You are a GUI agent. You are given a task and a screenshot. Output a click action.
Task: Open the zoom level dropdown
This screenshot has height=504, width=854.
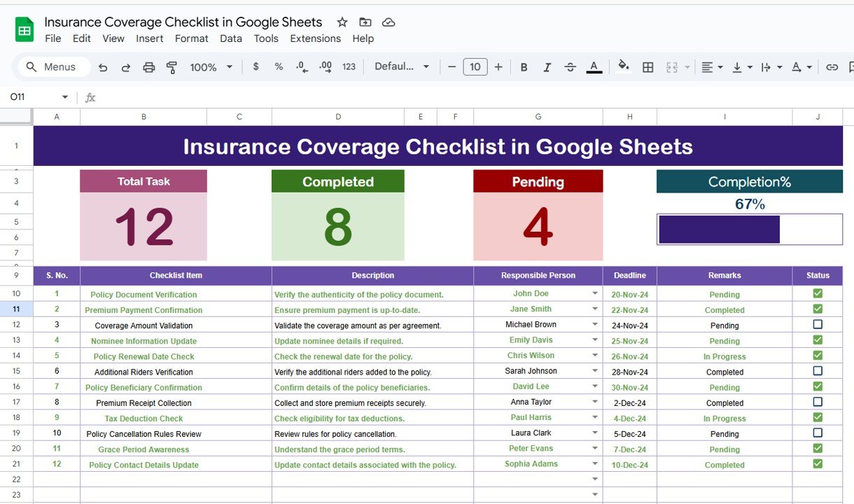pyautogui.click(x=211, y=67)
